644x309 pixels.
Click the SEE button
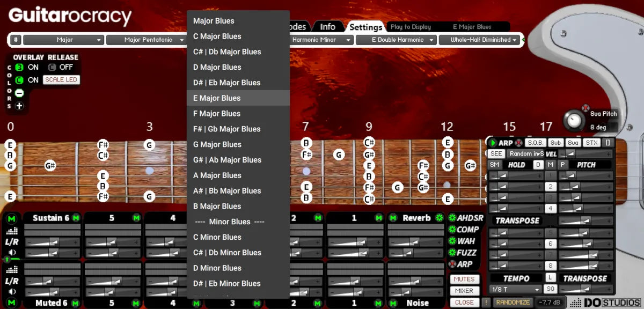tap(496, 154)
